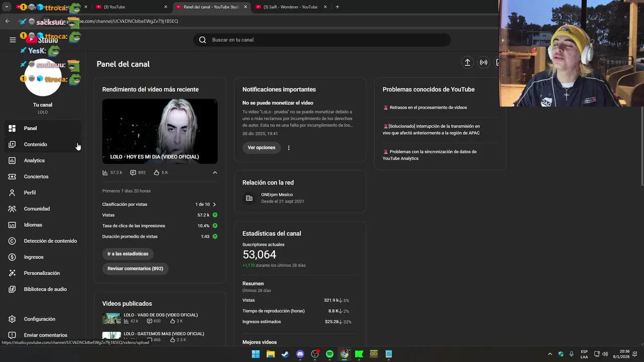Click the Enviar comentarios icon
Screen dimensions: 644x362
pyautogui.click(x=12, y=335)
